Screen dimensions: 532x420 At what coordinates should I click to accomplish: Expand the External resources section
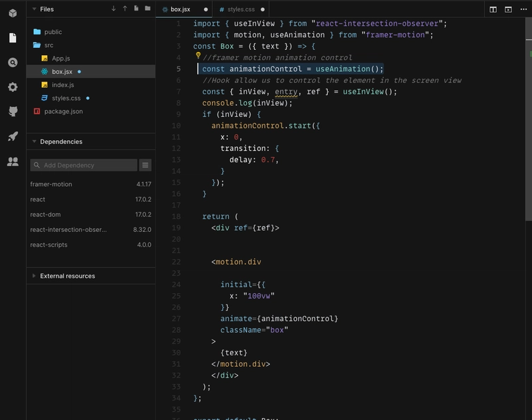[x=34, y=276]
